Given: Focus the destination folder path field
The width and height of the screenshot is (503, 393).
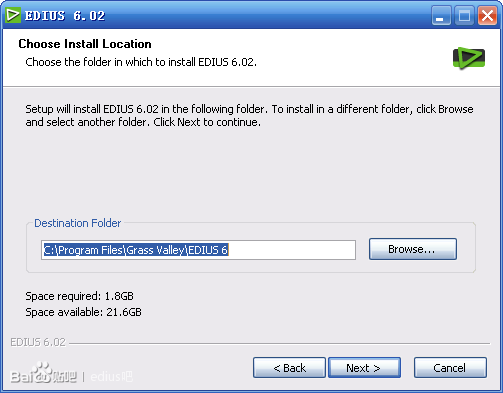Looking at the screenshot, I should point(198,250).
